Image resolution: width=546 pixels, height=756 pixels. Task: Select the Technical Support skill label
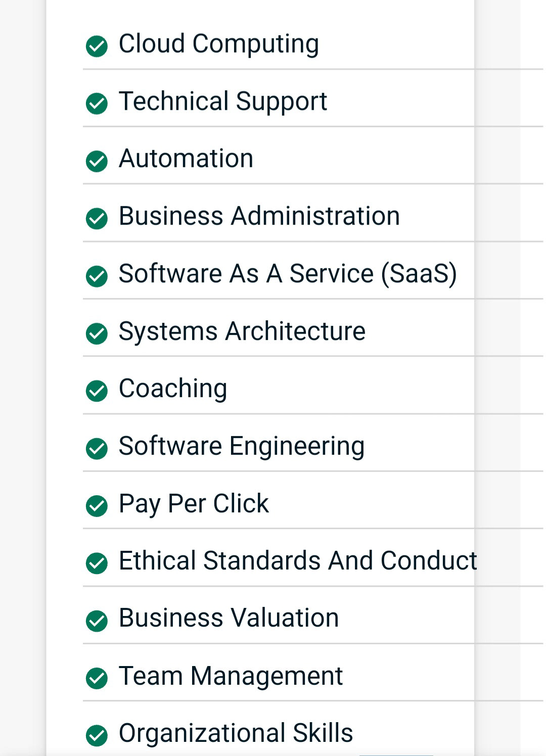click(223, 102)
